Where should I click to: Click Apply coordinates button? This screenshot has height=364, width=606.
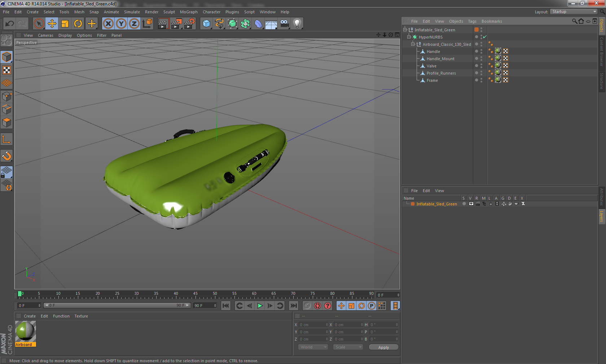click(383, 347)
